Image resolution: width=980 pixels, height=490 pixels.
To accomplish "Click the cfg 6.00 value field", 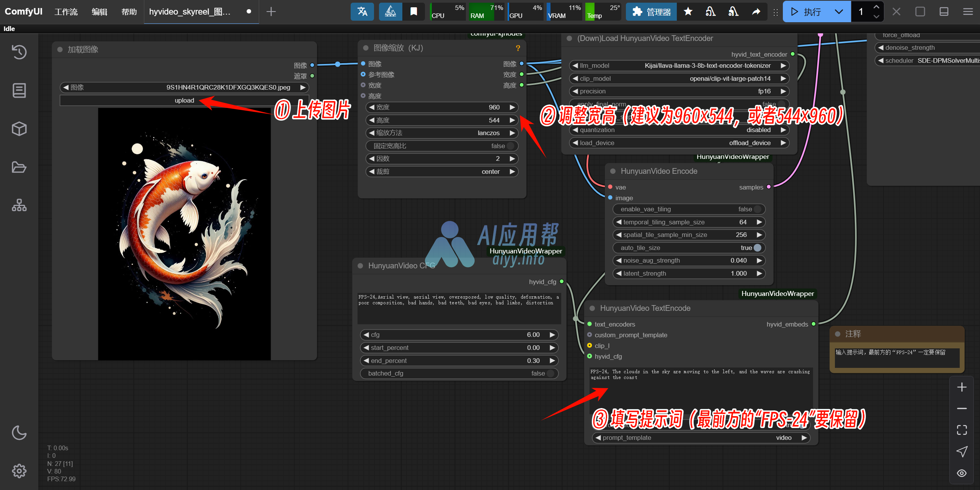I will click(459, 335).
